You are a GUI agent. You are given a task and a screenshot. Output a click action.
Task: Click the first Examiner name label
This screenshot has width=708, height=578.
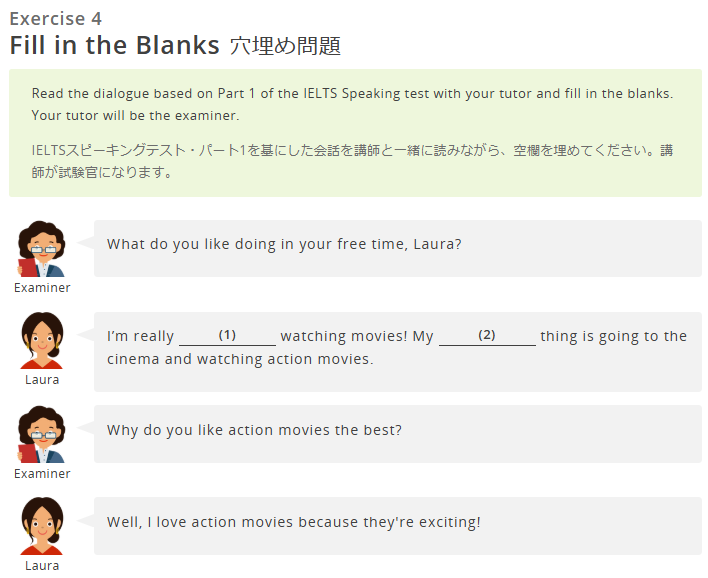tap(42, 288)
